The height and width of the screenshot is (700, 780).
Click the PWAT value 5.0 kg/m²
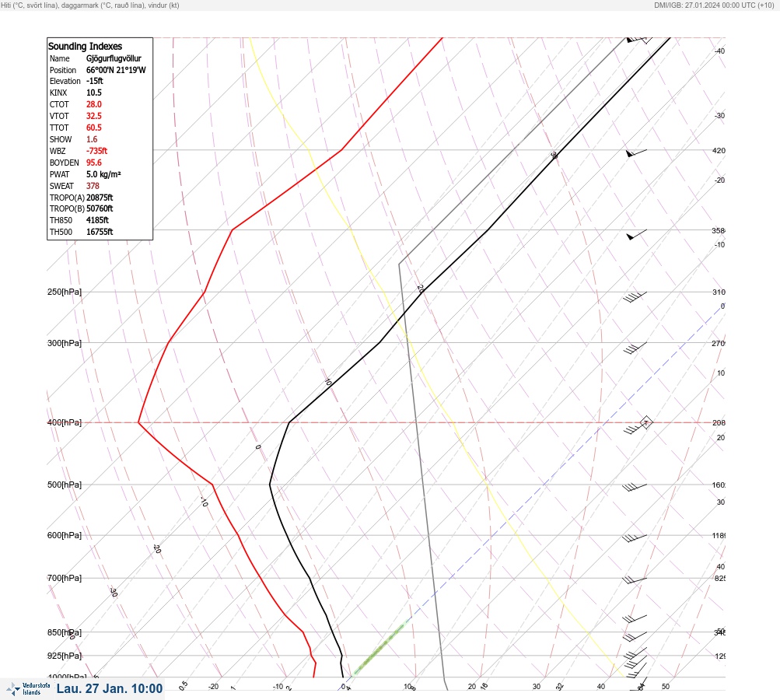tap(103, 174)
